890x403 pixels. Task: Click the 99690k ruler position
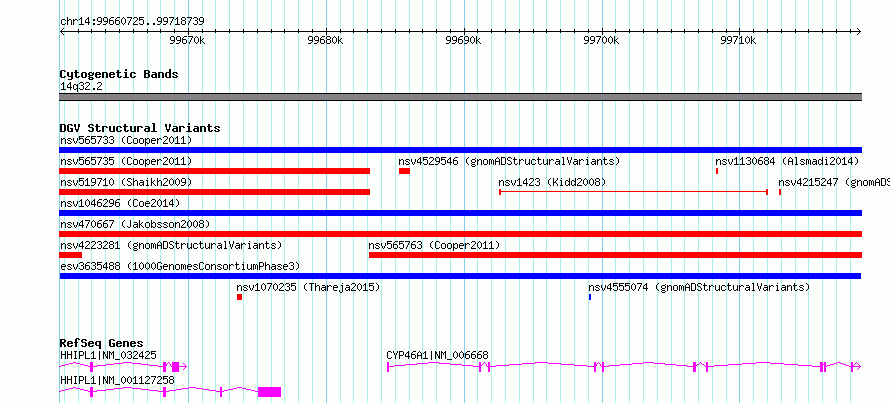coord(464,41)
